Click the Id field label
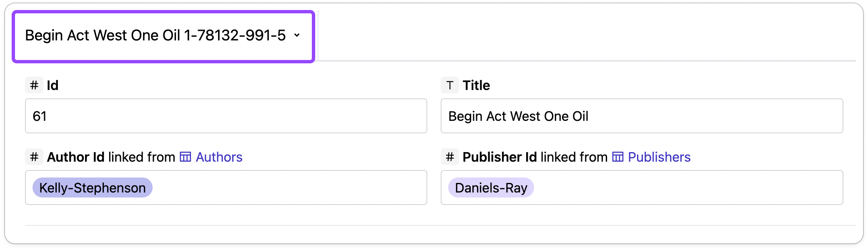This screenshot has width=868, height=250. pos(53,85)
